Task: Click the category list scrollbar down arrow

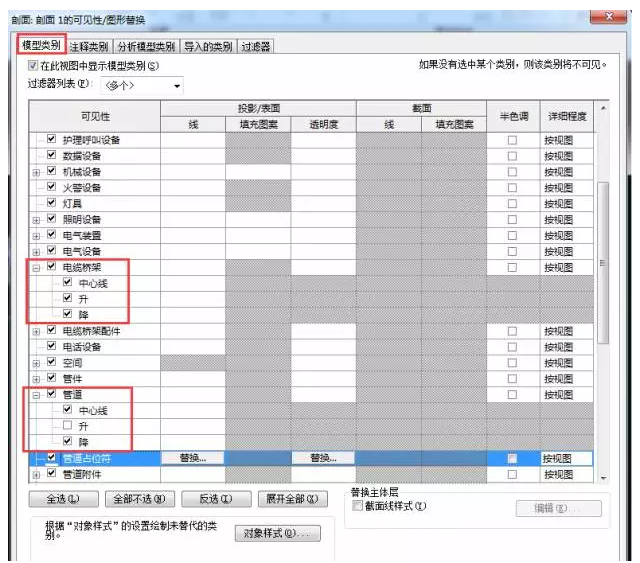Action: pos(603,478)
